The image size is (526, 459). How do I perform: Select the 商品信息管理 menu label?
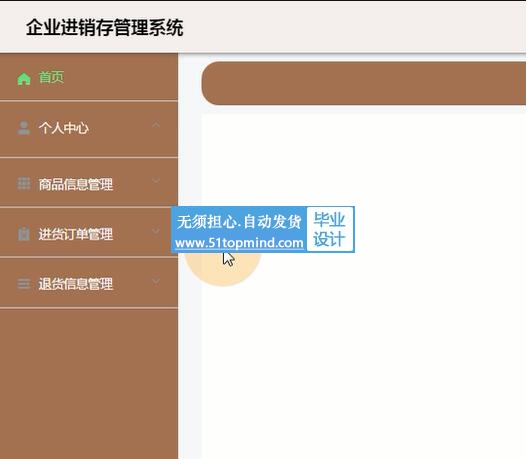[x=76, y=184]
